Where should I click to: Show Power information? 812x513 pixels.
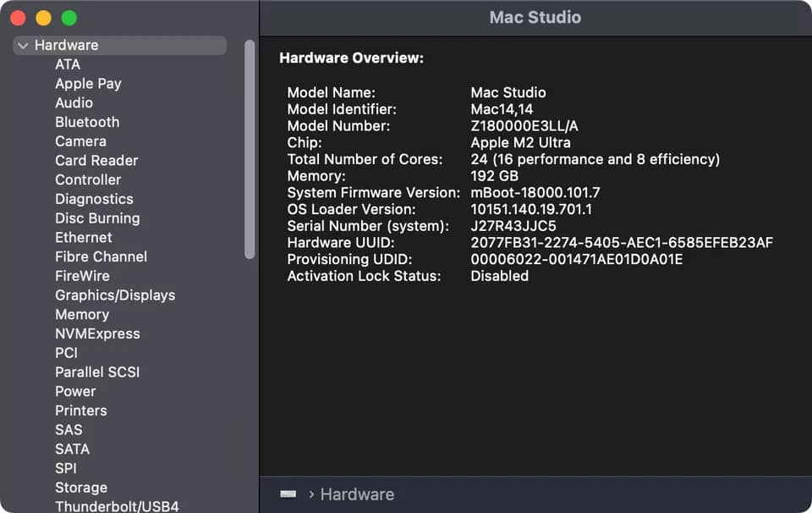(x=75, y=391)
